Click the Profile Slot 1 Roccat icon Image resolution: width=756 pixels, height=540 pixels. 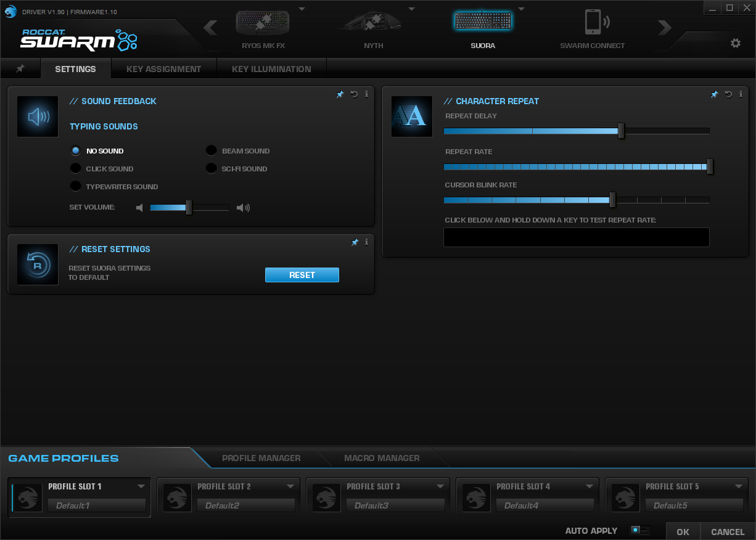click(29, 497)
